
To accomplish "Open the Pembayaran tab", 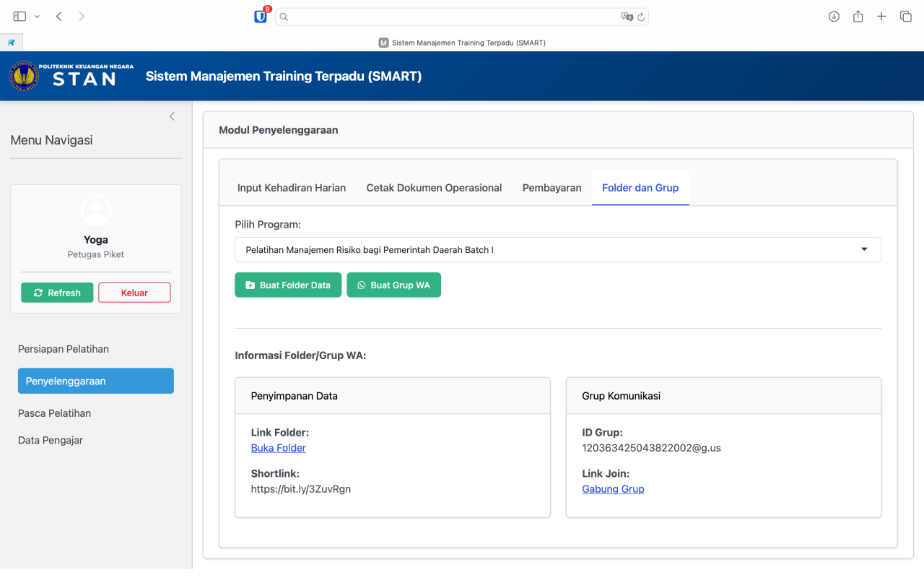I will click(x=552, y=188).
